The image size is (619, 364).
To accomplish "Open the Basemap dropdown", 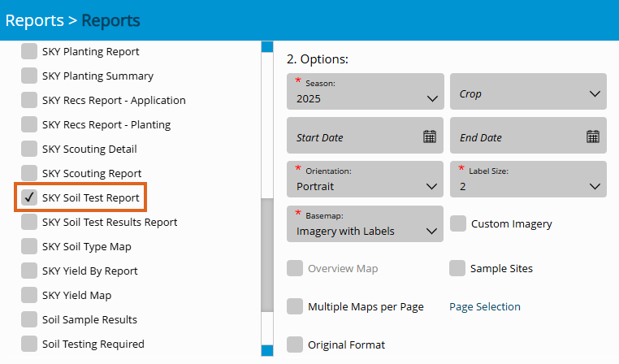I will tap(365, 223).
